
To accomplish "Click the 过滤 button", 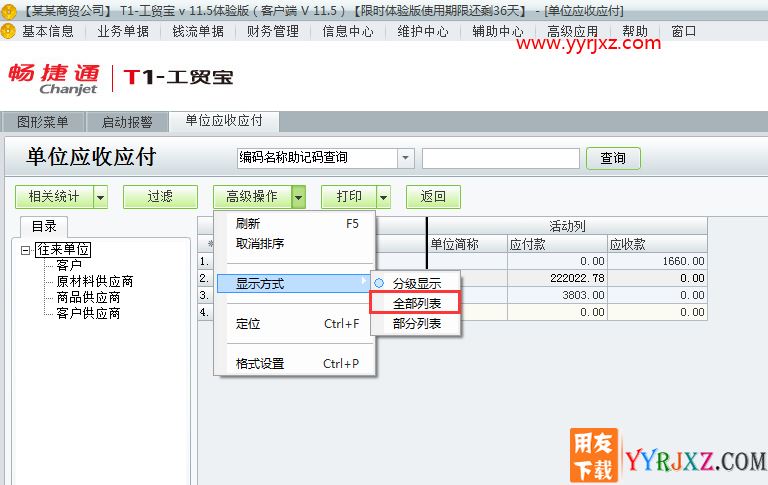I will [160, 197].
